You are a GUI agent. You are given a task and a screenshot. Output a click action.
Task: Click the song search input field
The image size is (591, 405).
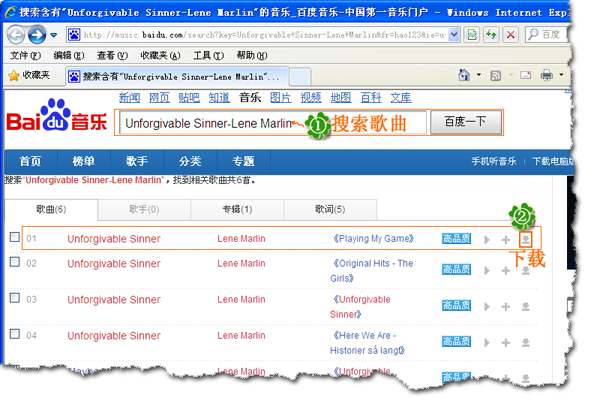point(273,123)
